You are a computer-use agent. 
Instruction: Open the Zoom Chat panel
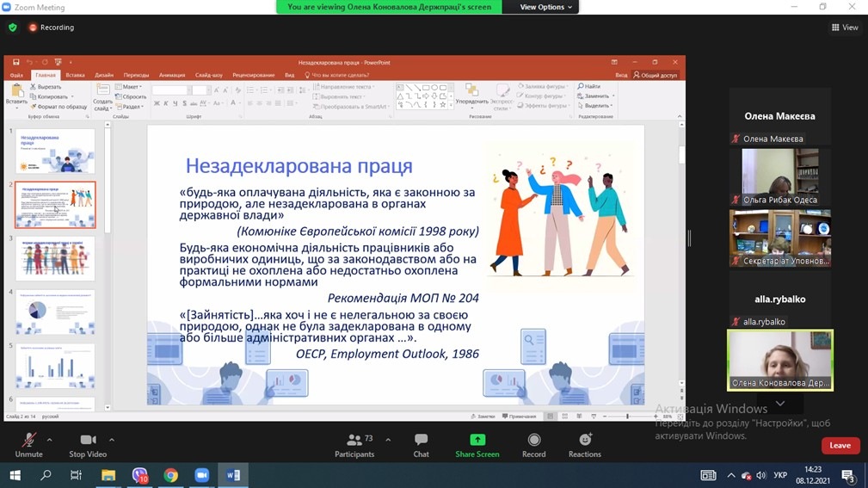coord(421,445)
